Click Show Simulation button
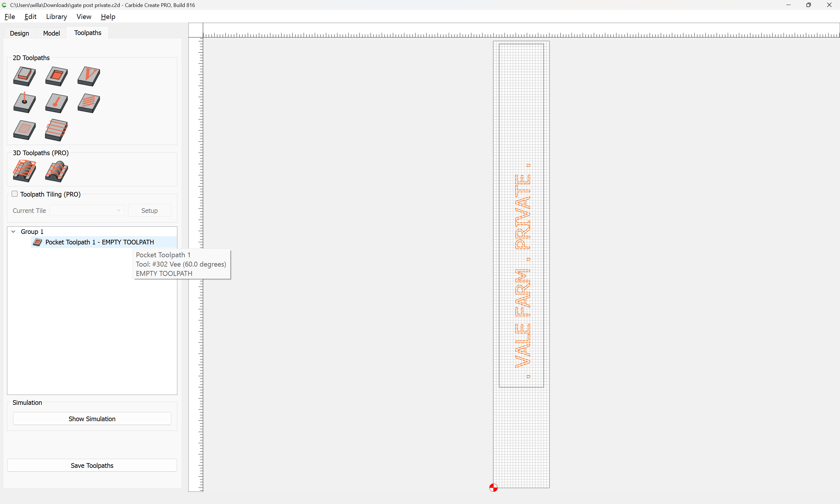Screen dimensions: 840x504 tap(92, 419)
